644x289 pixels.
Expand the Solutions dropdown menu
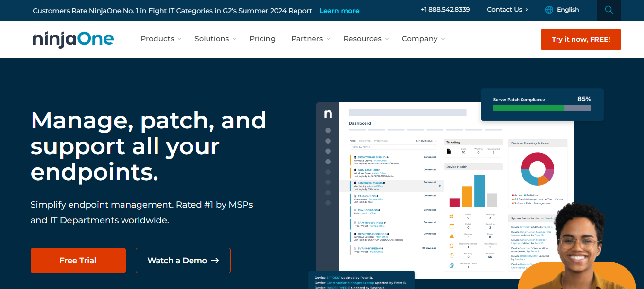click(x=215, y=39)
